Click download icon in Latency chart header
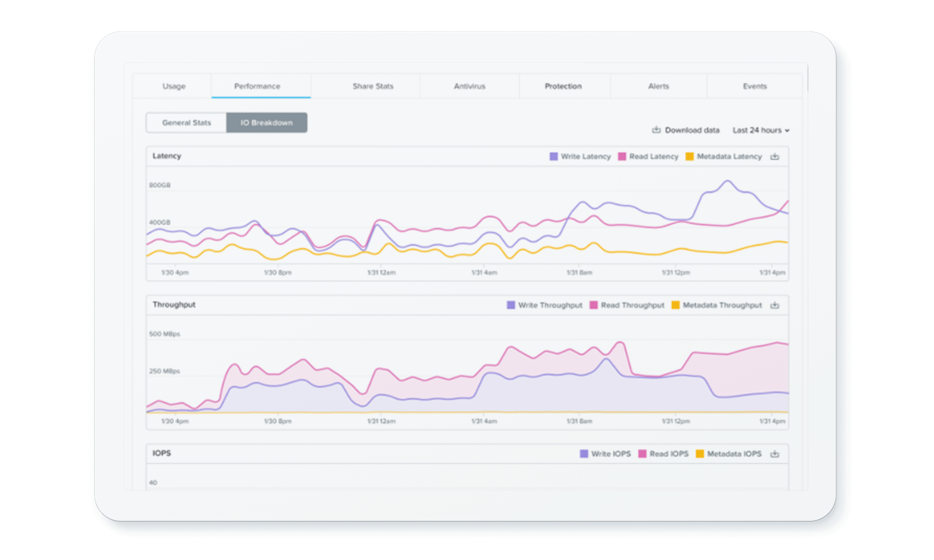 point(775,157)
